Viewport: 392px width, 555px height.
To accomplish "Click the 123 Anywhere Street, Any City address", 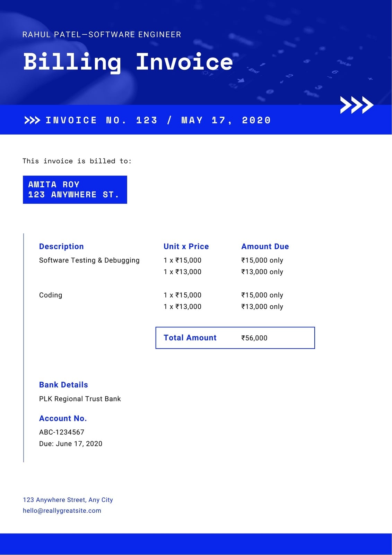I will 68,500.
